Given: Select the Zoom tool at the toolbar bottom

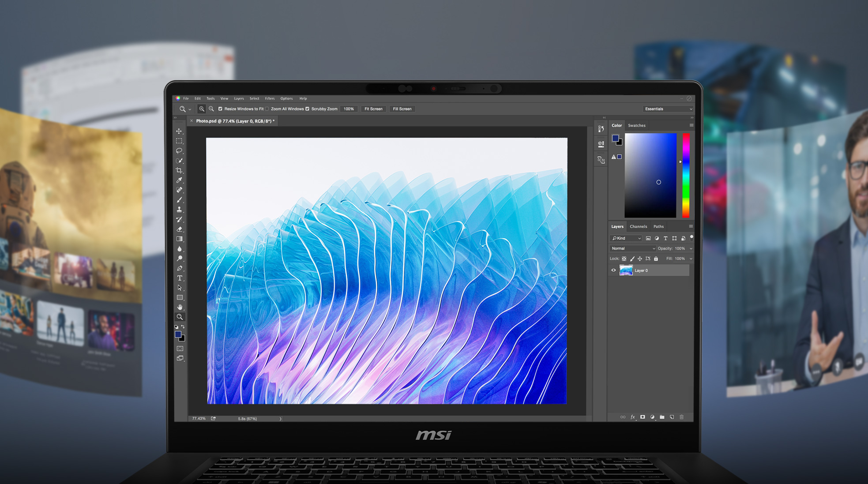Looking at the screenshot, I should coord(180,316).
